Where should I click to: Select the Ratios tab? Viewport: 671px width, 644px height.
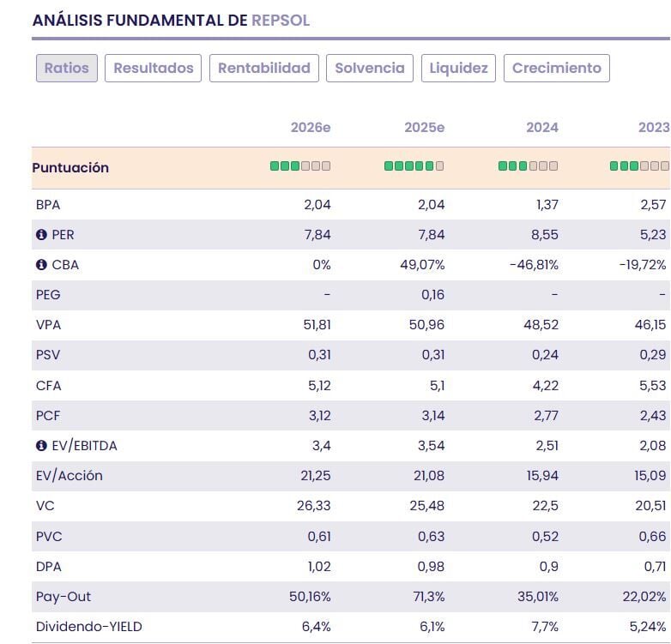pyautogui.click(x=67, y=69)
